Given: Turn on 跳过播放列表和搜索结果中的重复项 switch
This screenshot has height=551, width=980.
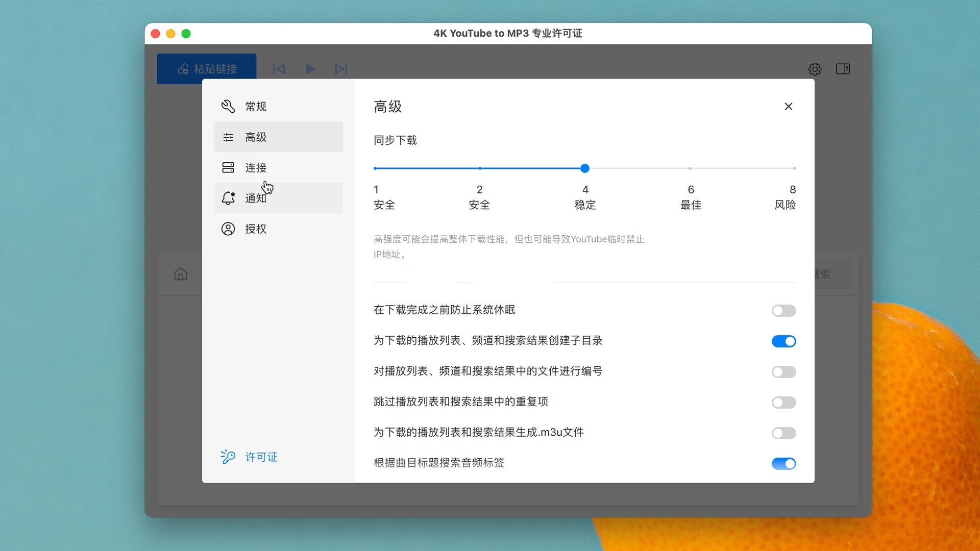Looking at the screenshot, I should (783, 403).
